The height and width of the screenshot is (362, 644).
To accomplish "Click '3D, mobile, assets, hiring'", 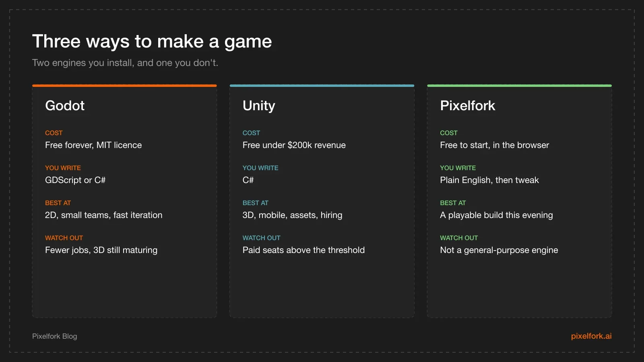I will (293, 215).
